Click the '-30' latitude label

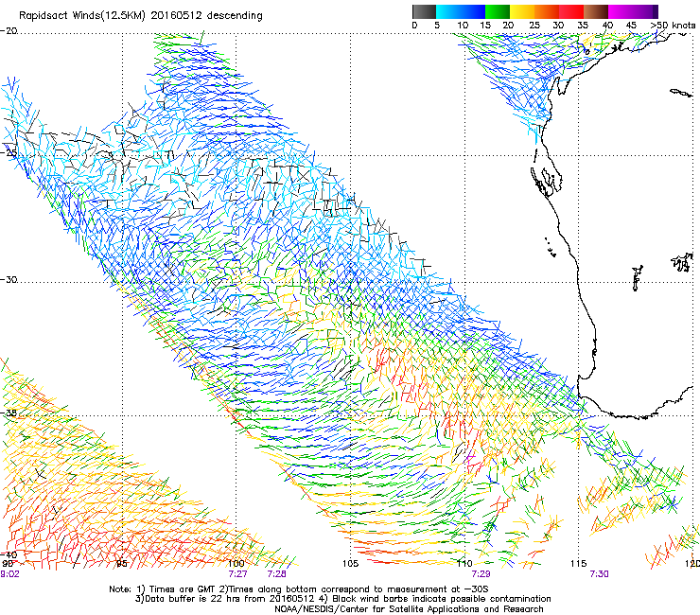9,279
